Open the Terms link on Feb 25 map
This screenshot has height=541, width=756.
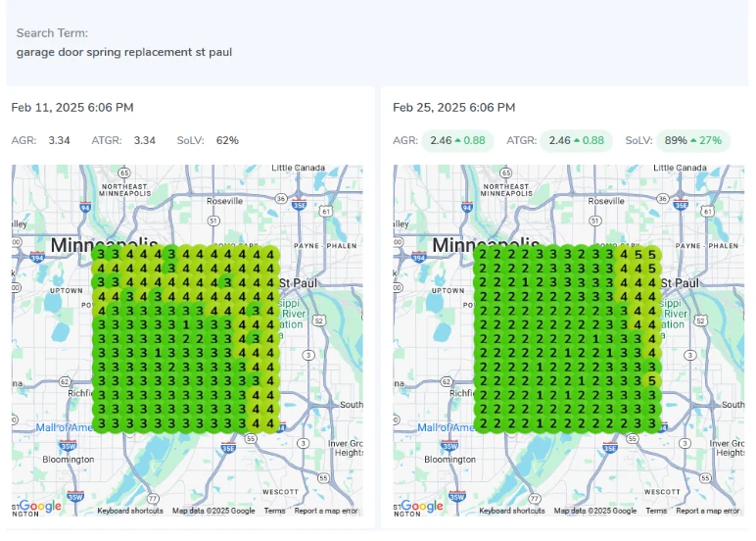[x=656, y=511]
